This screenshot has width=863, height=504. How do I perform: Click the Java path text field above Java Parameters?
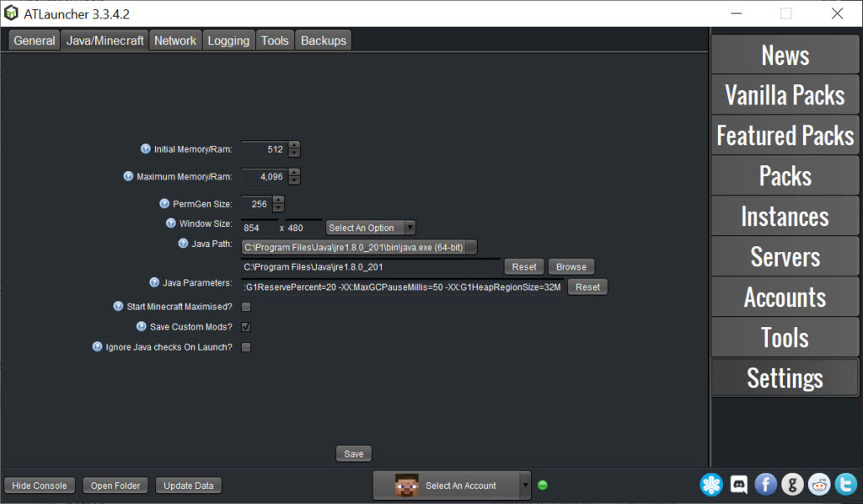[371, 267]
